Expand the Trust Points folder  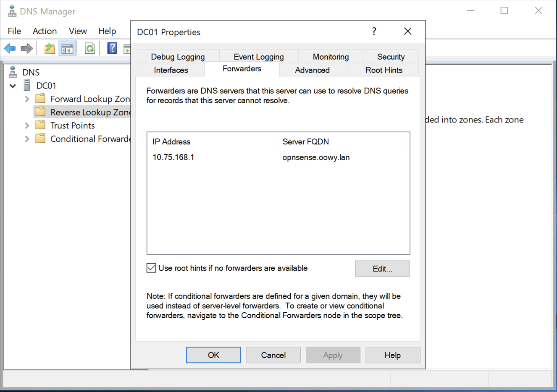click(27, 125)
